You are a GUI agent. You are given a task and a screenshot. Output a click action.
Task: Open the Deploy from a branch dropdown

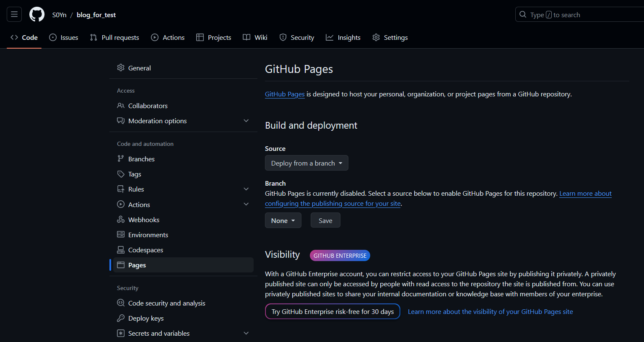click(306, 163)
